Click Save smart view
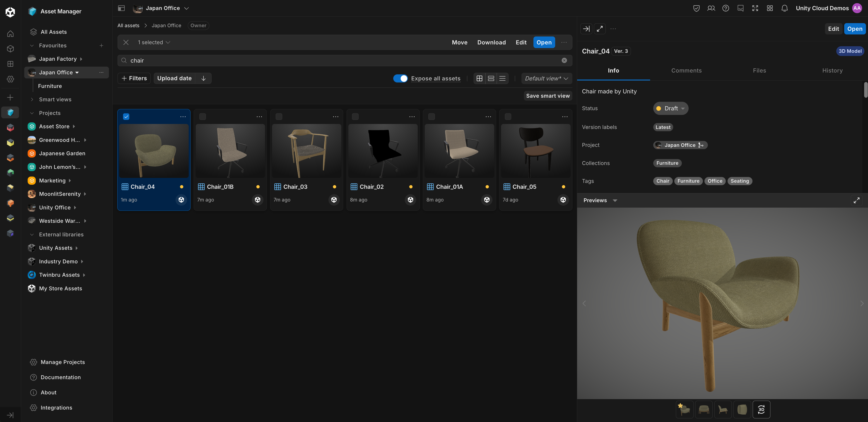 (548, 96)
